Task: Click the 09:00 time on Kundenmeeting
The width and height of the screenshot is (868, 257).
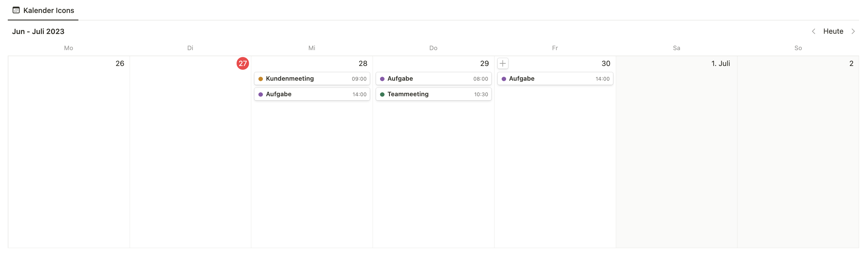Action: 359,79
